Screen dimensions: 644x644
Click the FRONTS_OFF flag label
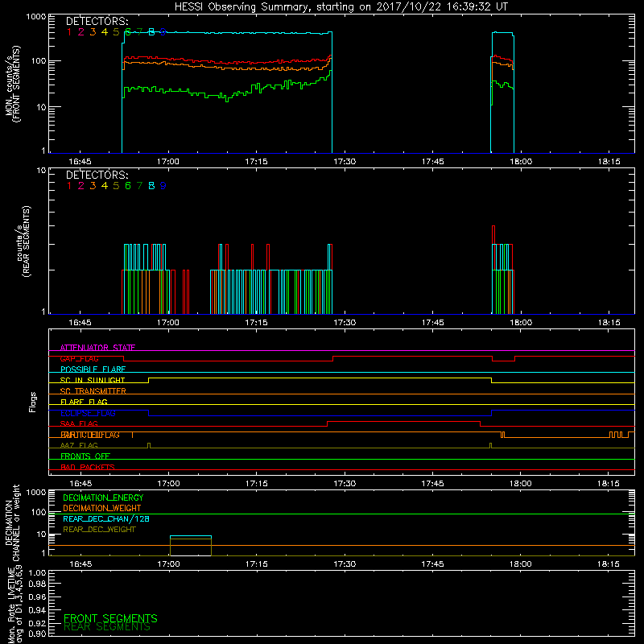[85, 456]
